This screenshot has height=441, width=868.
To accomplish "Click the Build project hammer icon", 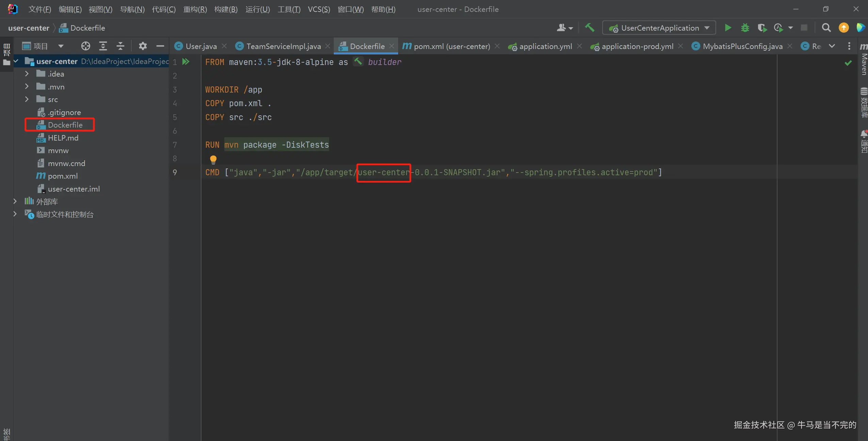I will [590, 28].
